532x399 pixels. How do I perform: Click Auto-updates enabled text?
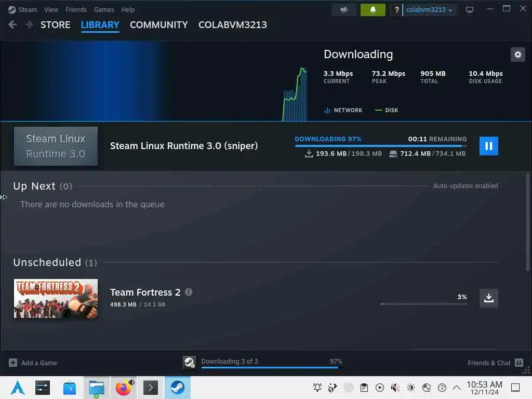coord(465,185)
